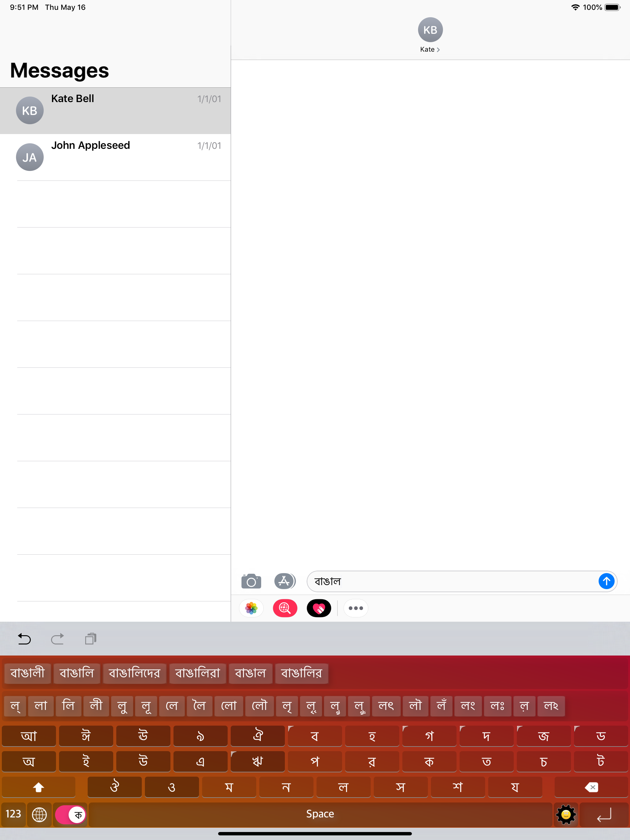Tap the ঋ key
Viewport: 630px width, 840px height.
(257, 761)
